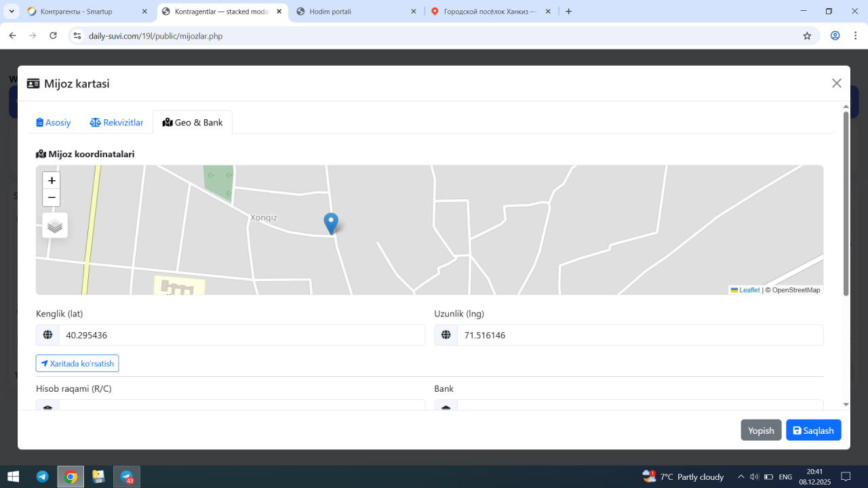Open the map layers control
868x488 pixels.
55,226
